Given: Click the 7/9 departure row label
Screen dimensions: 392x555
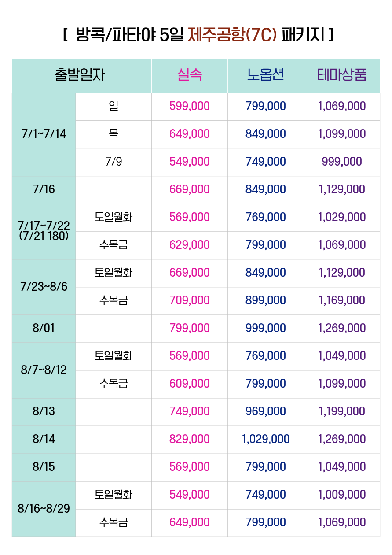Looking at the screenshot, I should 114,162.
